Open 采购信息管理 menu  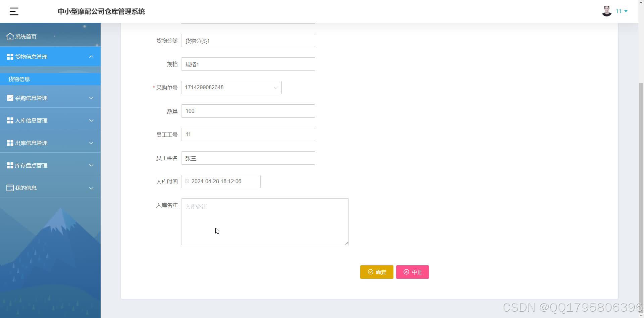pyautogui.click(x=50, y=98)
